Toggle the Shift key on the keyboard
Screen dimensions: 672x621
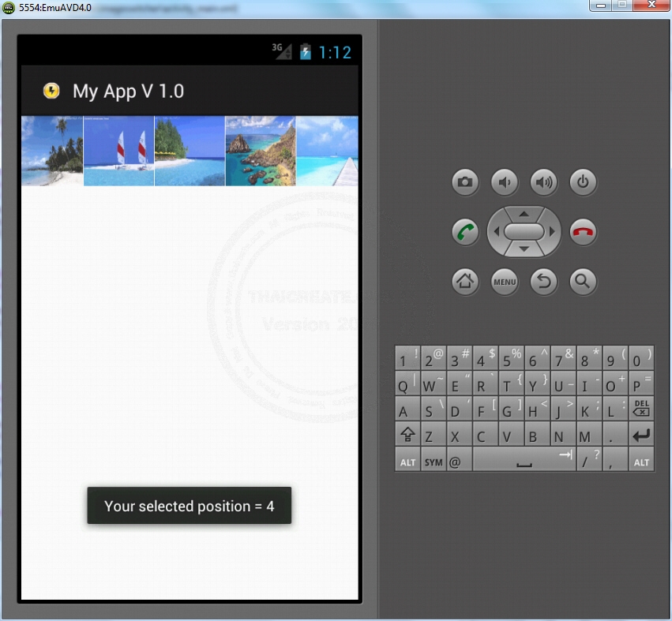pyautogui.click(x=407, y=434)
